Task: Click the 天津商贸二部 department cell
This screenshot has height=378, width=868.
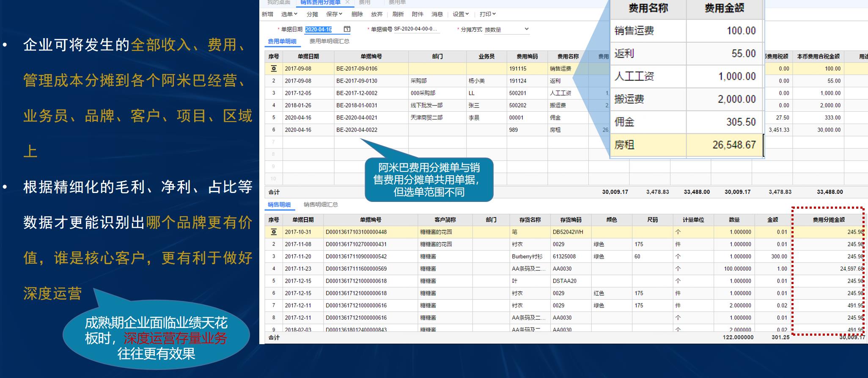Action: (x=437, y=118)
